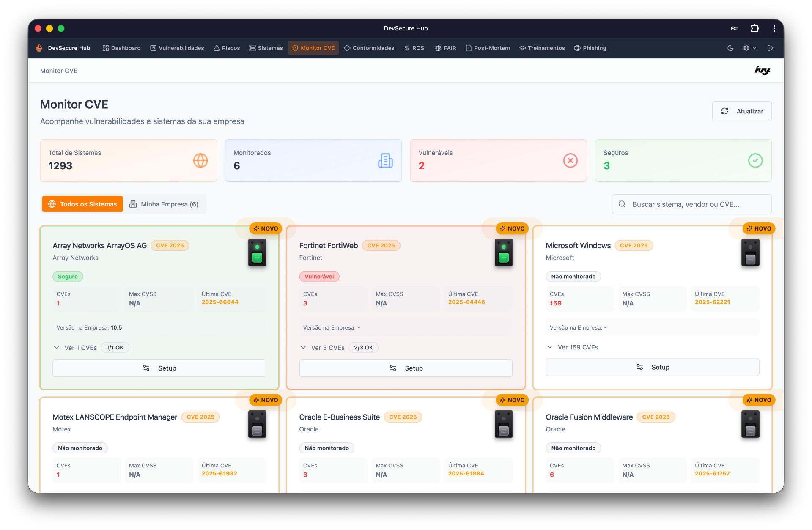812x530 pixels.
Task: Open the three-dot browser menu
Action: [x=774, y=28]
